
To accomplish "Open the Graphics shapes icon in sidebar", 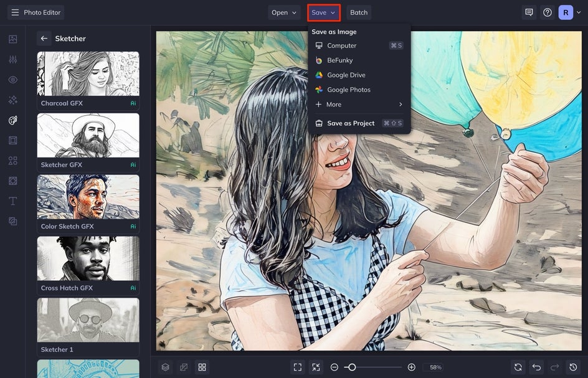I will (12, 161).
